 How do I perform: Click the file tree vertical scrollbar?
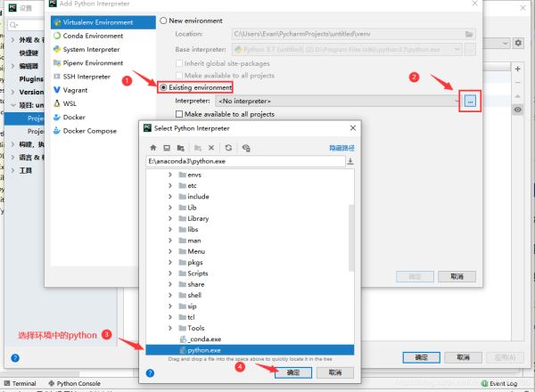[350, 238]
